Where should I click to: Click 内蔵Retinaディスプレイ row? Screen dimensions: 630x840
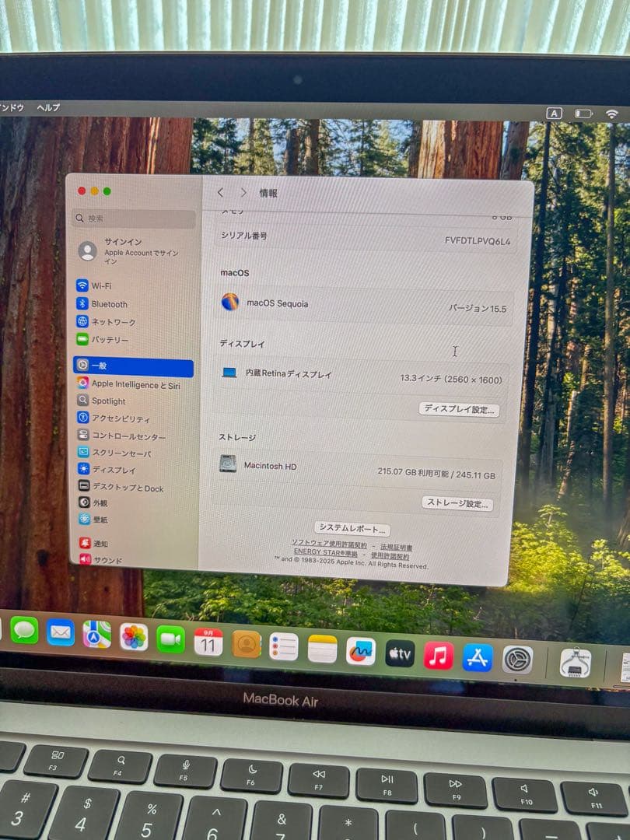tap(361, 376)
